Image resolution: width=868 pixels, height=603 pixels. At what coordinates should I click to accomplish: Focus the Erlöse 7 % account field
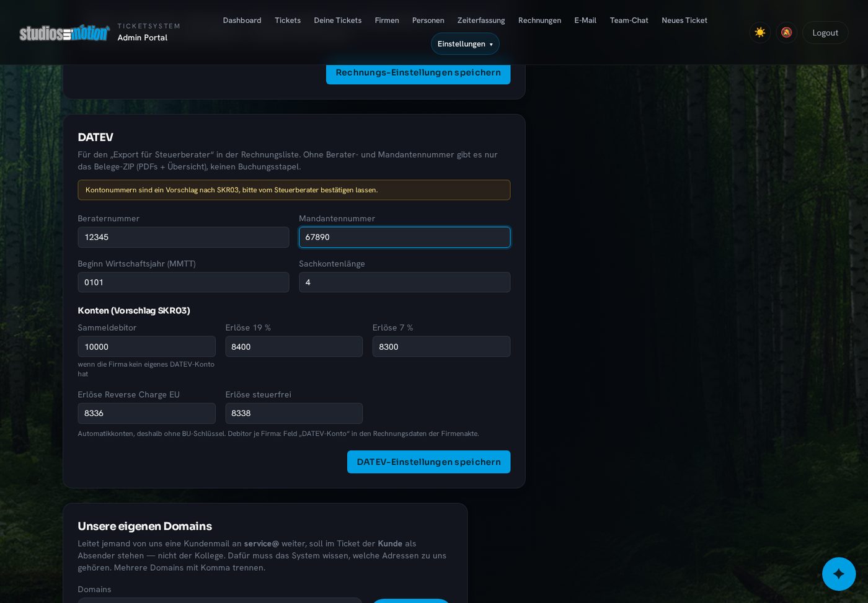click(441, 347)
